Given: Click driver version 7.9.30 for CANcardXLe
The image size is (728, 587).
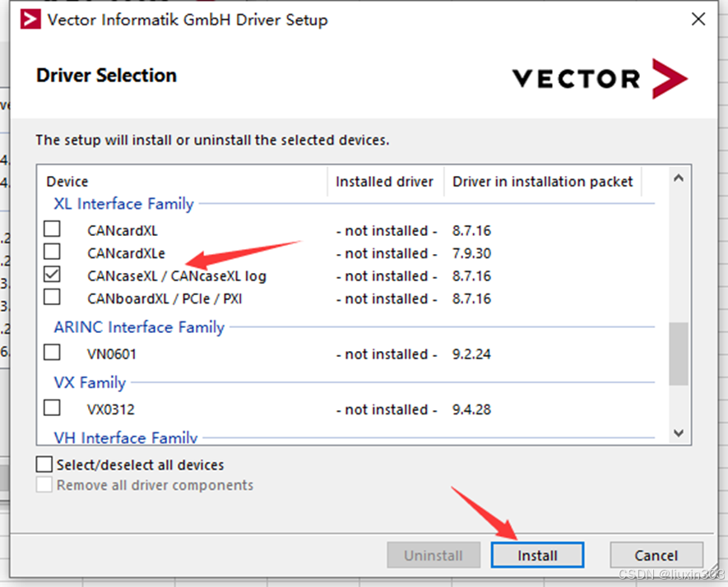Looking at the screenshot, I should [x=471, y=253].
